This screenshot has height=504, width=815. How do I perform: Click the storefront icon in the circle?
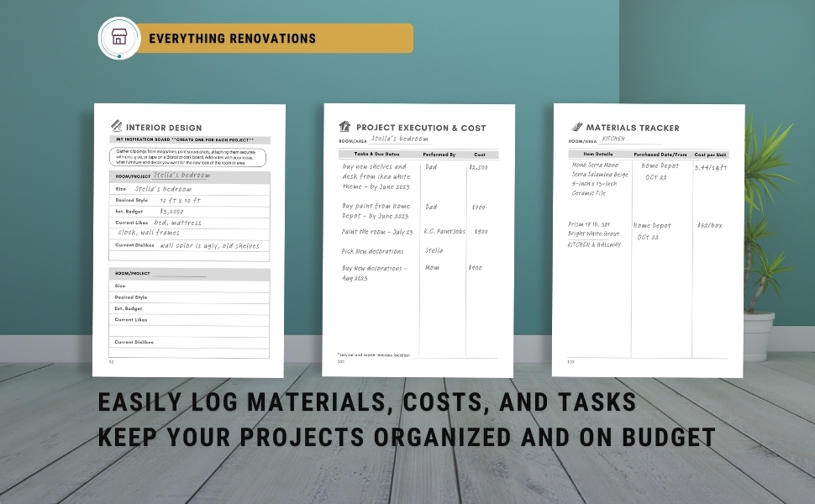(119, 38)
